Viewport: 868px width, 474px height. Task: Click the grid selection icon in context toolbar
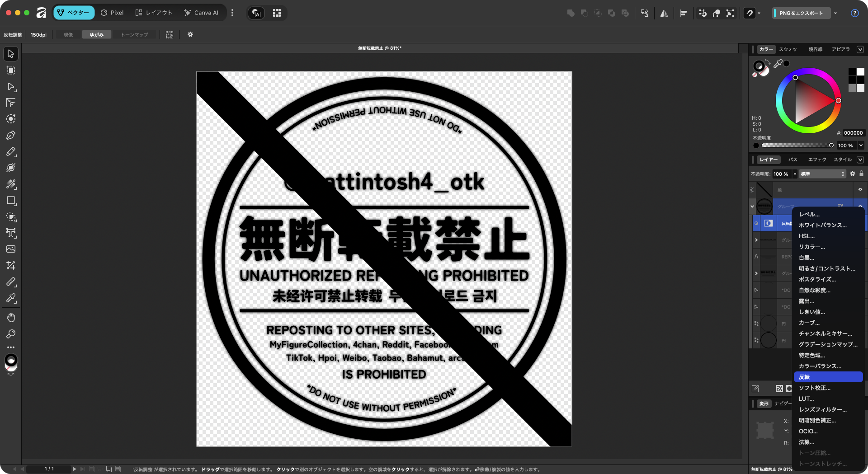tap(170, 35)
